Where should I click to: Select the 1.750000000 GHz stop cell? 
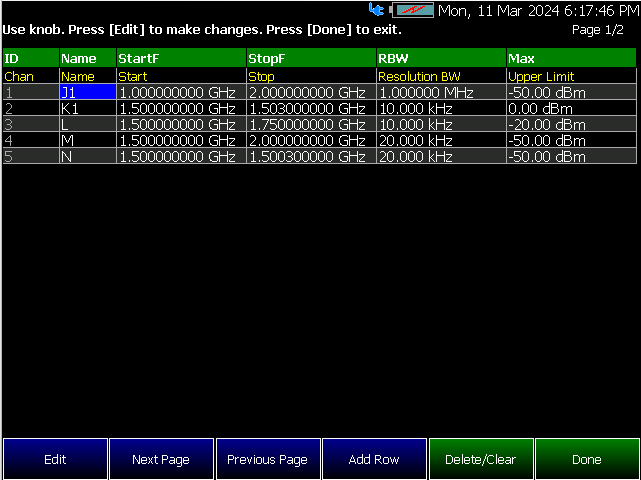click(312, 124)
